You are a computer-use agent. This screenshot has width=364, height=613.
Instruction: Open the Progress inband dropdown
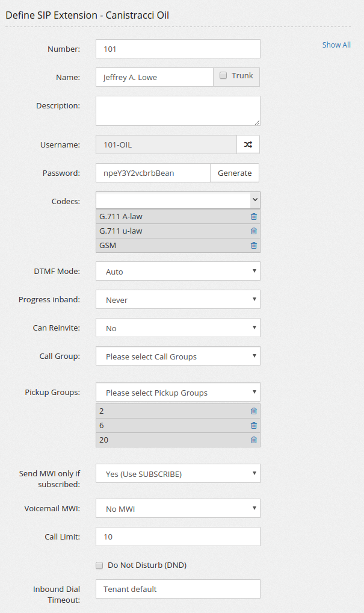pos(177,300)
